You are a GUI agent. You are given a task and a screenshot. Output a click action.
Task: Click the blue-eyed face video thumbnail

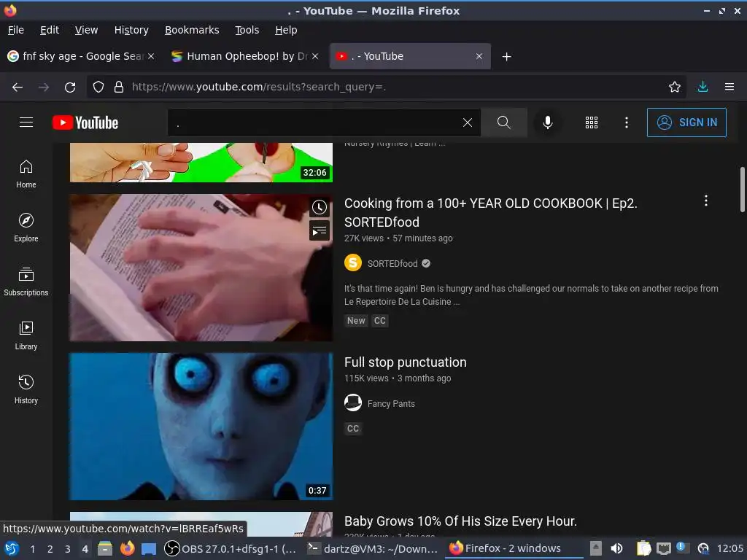(x=201, y=427)
